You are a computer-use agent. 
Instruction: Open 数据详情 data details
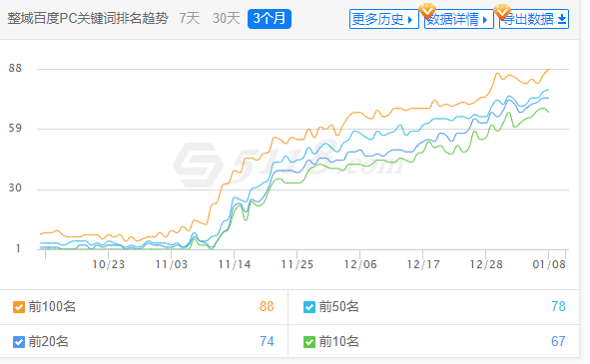coord(458,19)
